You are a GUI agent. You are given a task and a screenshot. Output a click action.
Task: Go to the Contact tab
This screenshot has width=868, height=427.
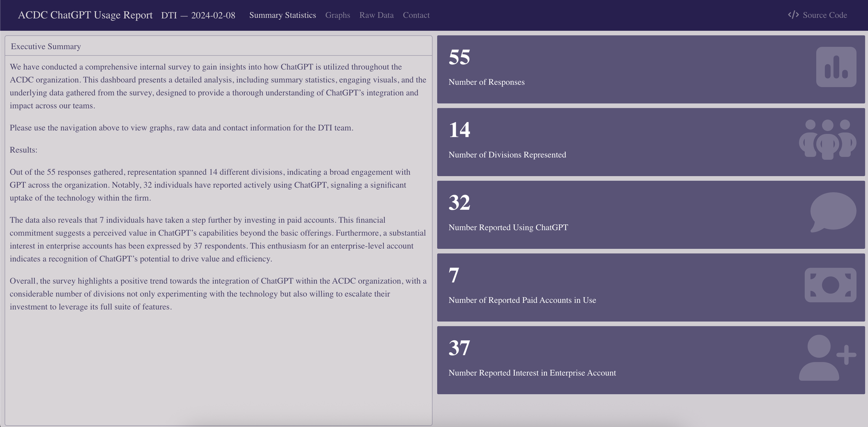point(416,15)
